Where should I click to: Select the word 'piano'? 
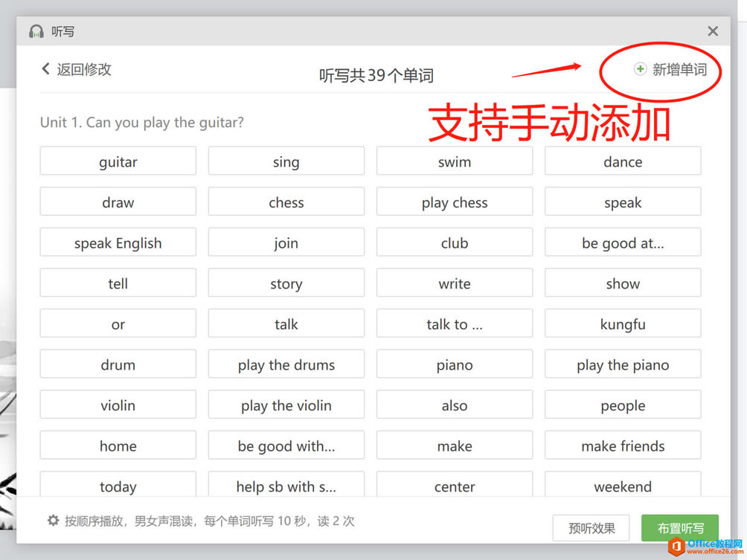point(455,364)
